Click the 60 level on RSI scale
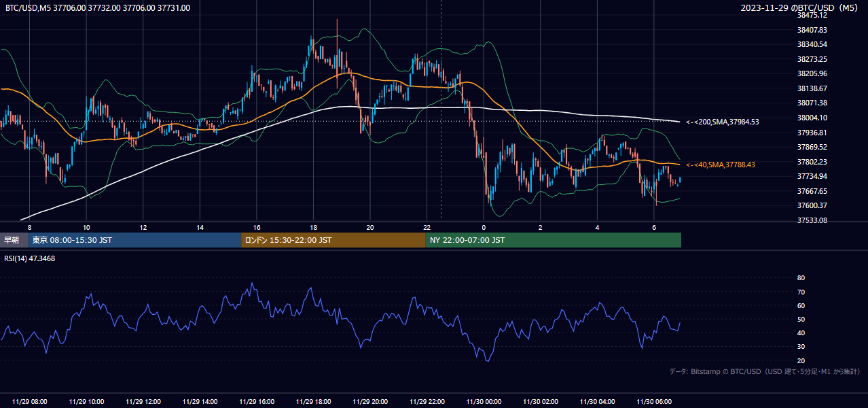 (801, 305)
